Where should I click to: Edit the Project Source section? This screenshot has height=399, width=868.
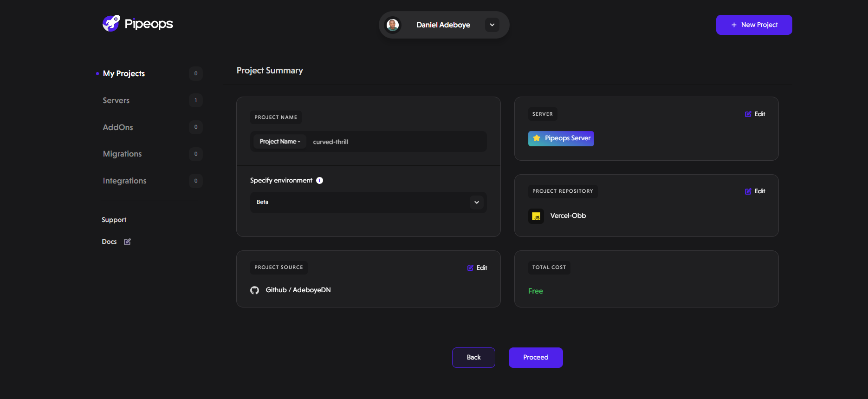[x=477, y=268]
